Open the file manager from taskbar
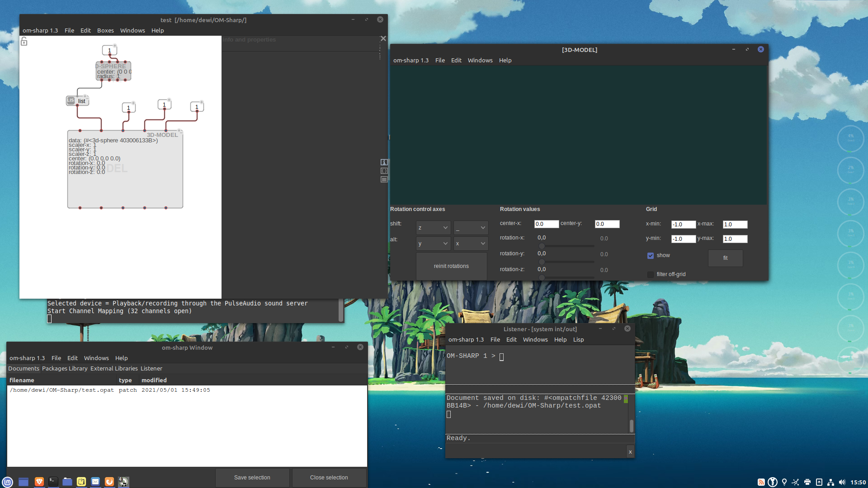868x488 pixels. tap(67, 482)
